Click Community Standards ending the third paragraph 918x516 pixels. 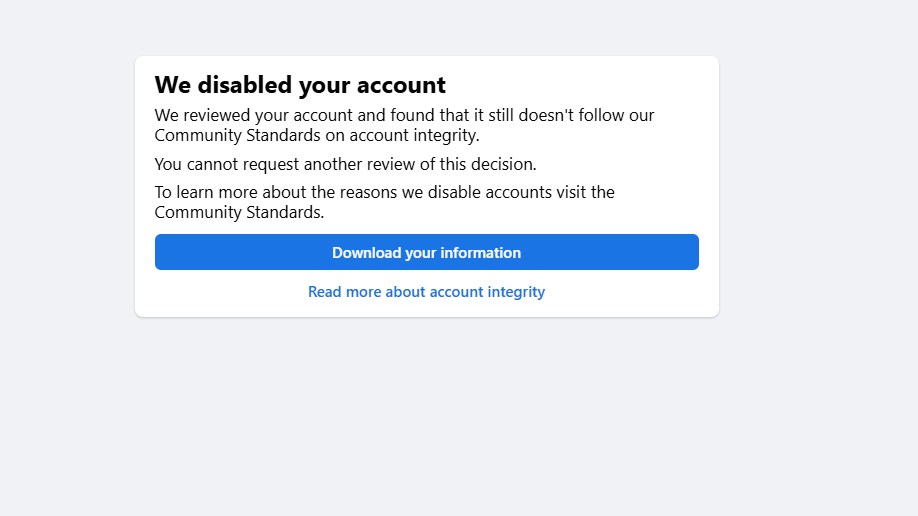(238, 212)
